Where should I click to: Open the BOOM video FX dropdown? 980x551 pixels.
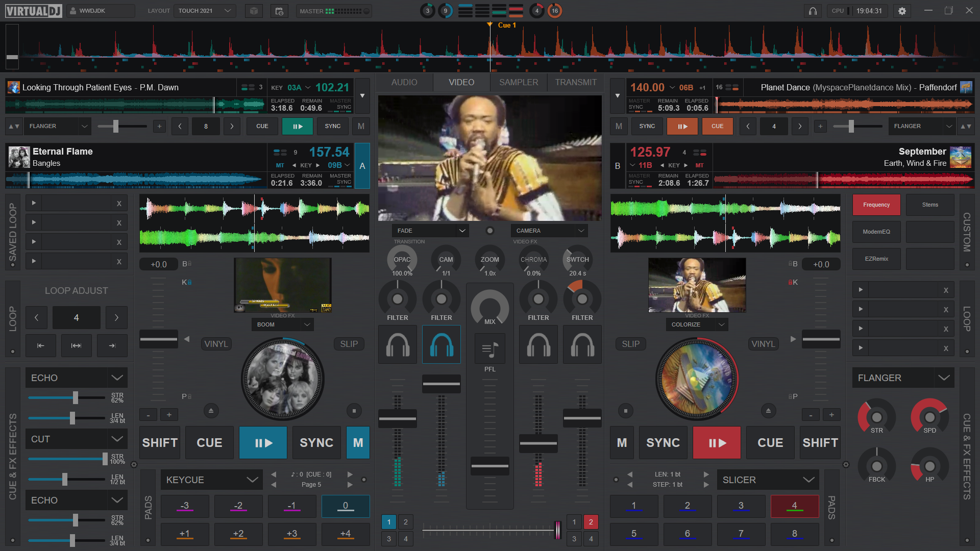pyautogui.click(x=283, y=324)
